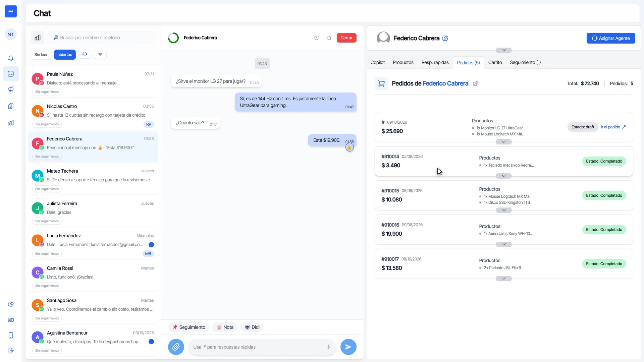Follow the Ir al pedido link
Screen dimensions: 644x362
[x=613, y=127]
